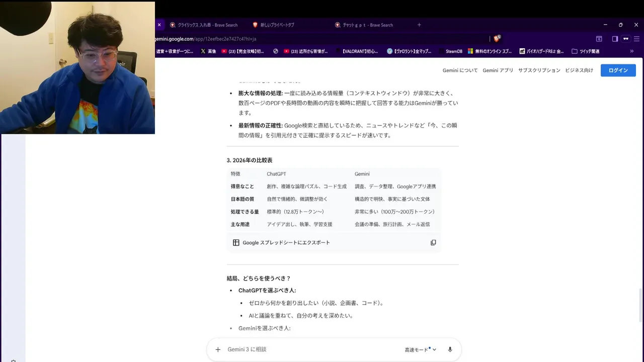The width and height of the screenshot is (644, 362).
Task: Click cell 創作、複雑な論理パズル、コード生成
Action: tap(306, 187)
